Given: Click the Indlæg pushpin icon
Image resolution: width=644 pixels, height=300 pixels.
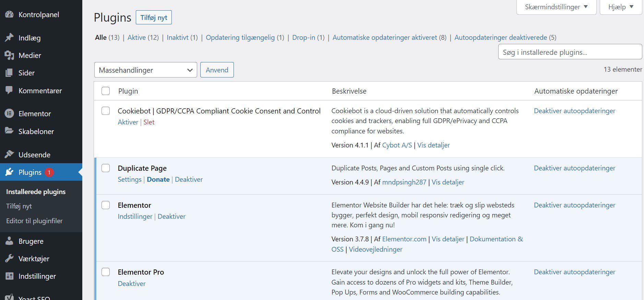Looking at the screenshot, I should [x=9, y=38].
